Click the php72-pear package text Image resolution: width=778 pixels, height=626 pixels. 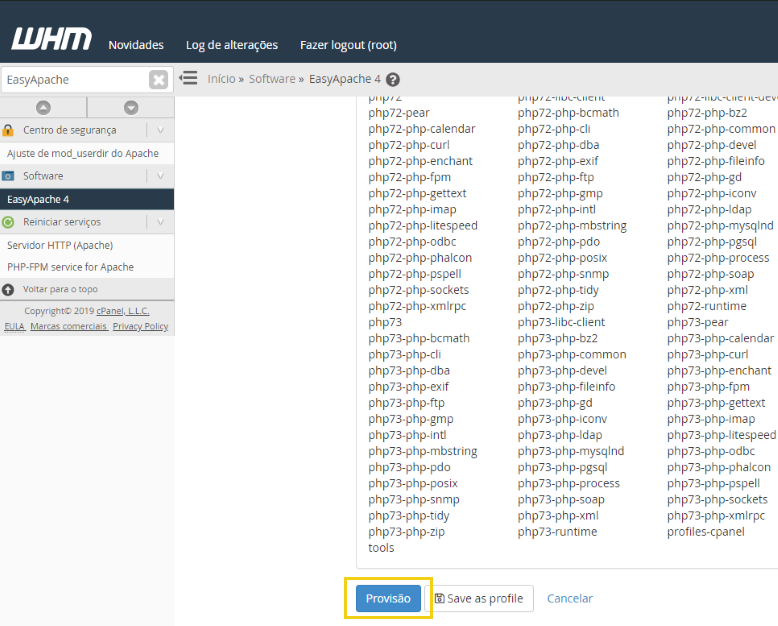click(x=399, y=113)
